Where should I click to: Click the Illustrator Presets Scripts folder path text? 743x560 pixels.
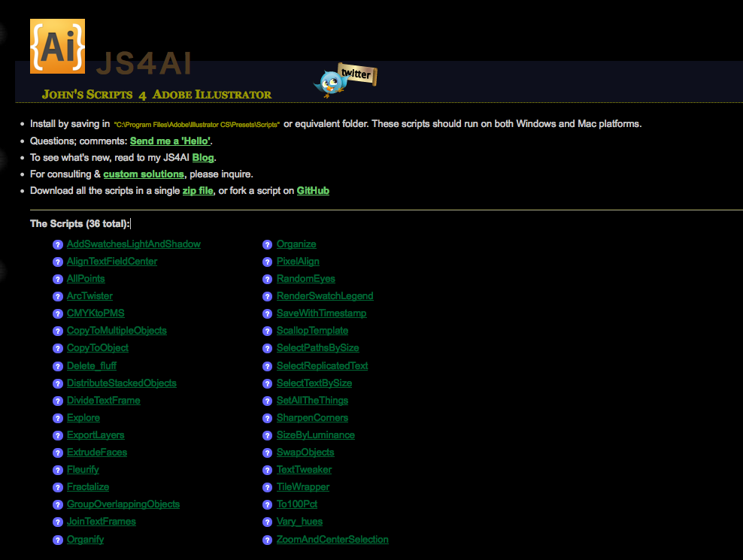196,125
